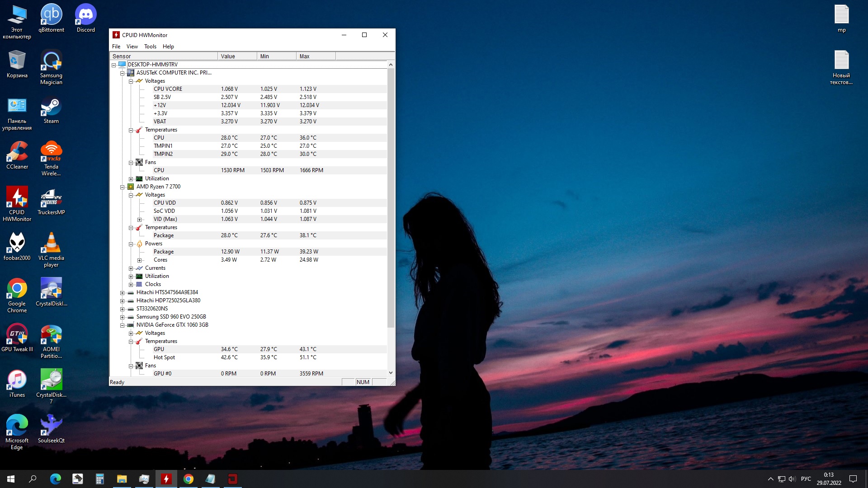Expand the Clocks tree node
This screenshot has width=868, height=488.
[x=131, y=285]
